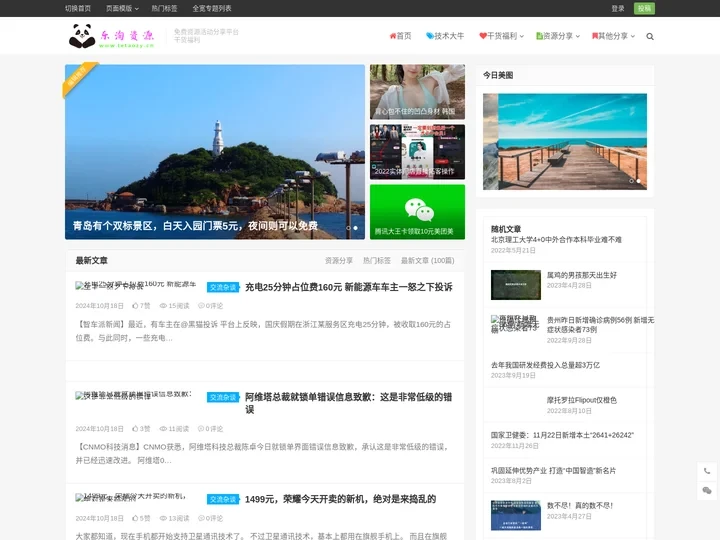Click broken image of 充电25分钟 article

(136, 285)
